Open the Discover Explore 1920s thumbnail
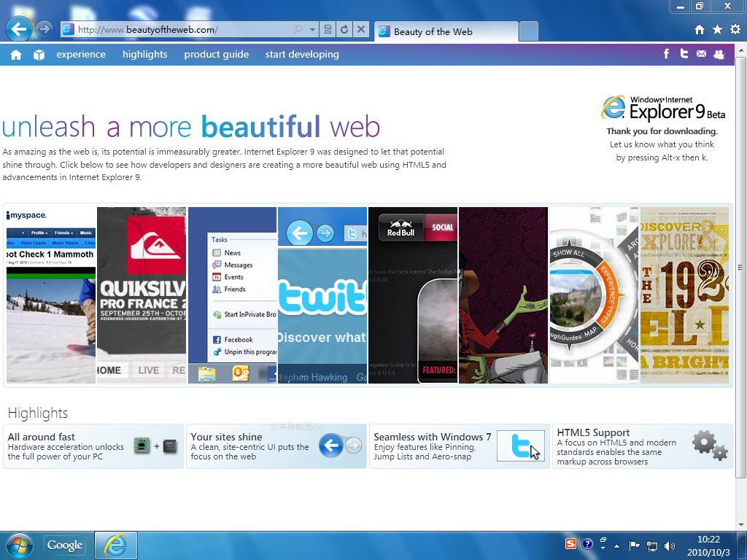This screenshot has height=560, width=747. [684, 295]
